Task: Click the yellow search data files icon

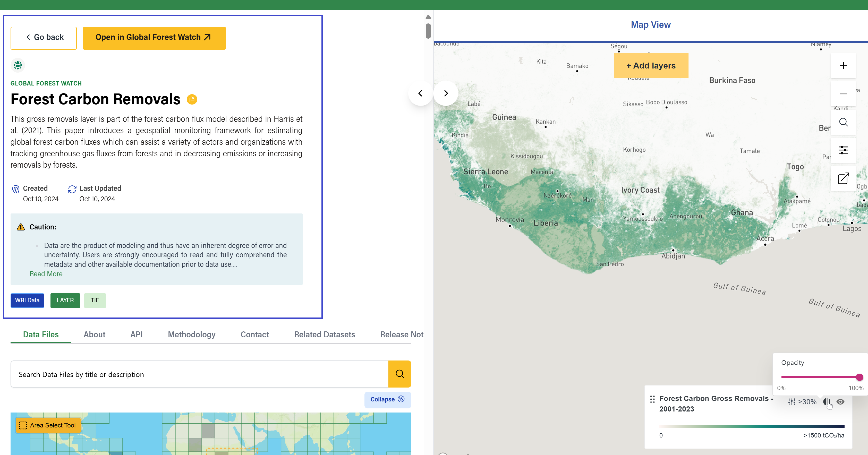Action: click(x=400, y=374)
